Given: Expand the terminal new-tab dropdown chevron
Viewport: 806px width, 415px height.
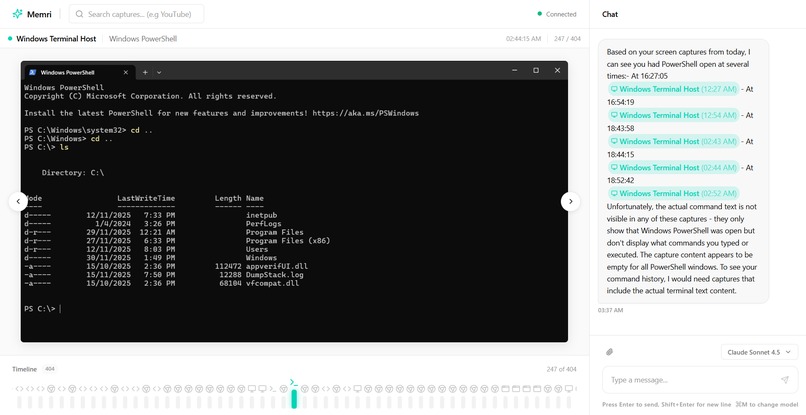Looking at the screenshot, I should (x=159, y=73).
